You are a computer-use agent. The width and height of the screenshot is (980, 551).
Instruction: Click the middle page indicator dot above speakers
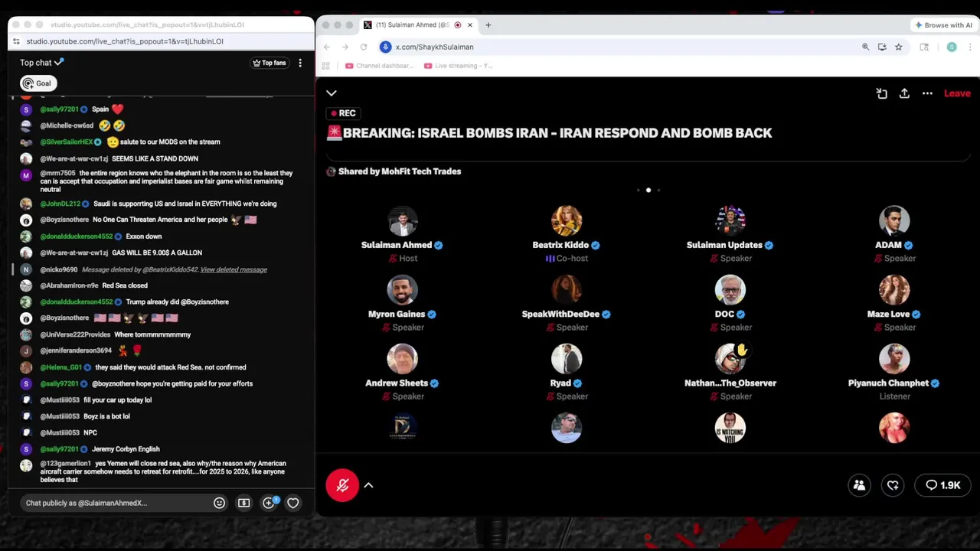click(648, 190)
